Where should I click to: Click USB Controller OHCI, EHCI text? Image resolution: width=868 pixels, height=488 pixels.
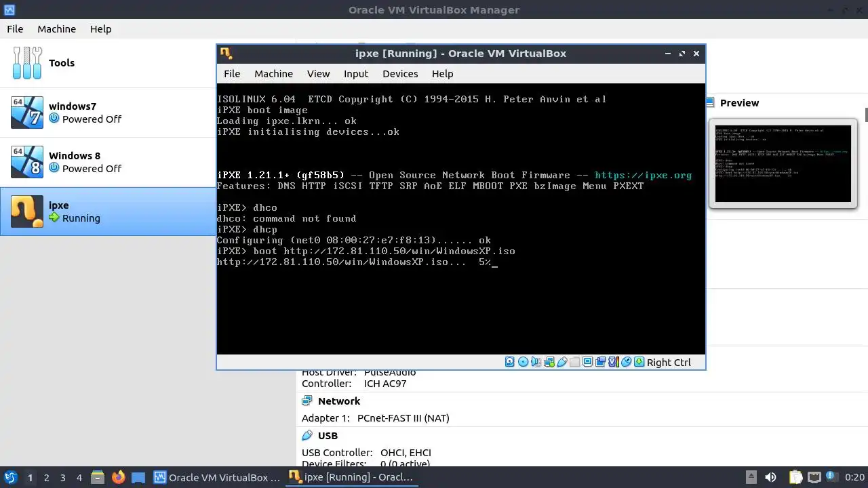(366, 452)
